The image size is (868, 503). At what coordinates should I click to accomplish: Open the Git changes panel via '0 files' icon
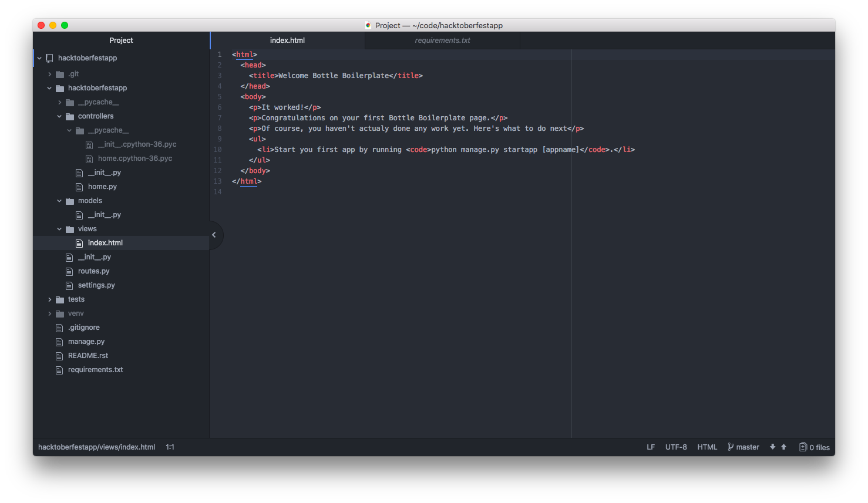pyautogui.click(x=815, y=447)
